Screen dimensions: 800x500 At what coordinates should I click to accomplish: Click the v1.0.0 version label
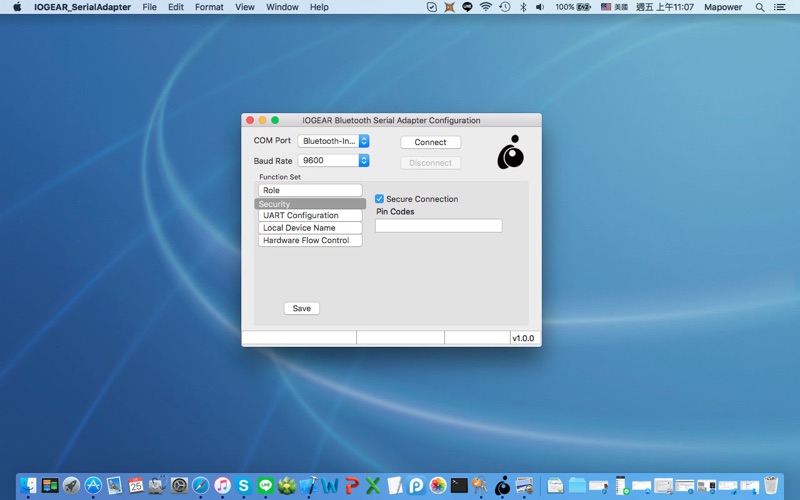523,338
